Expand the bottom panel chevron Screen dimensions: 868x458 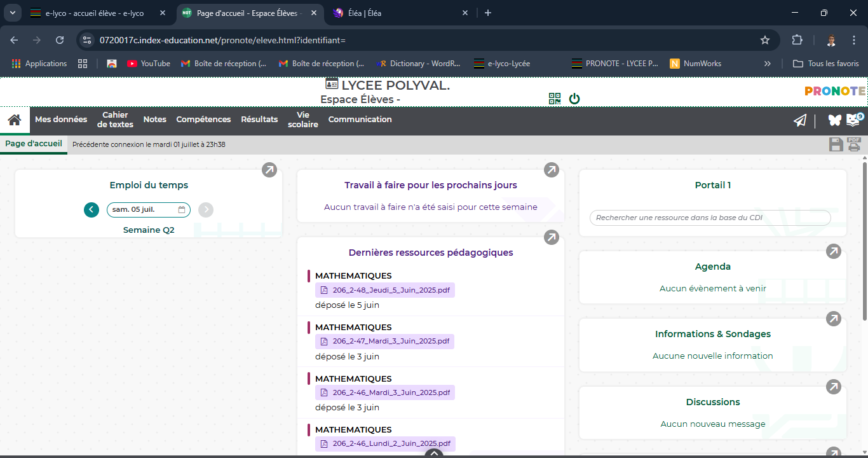click(x=434, y=454)
